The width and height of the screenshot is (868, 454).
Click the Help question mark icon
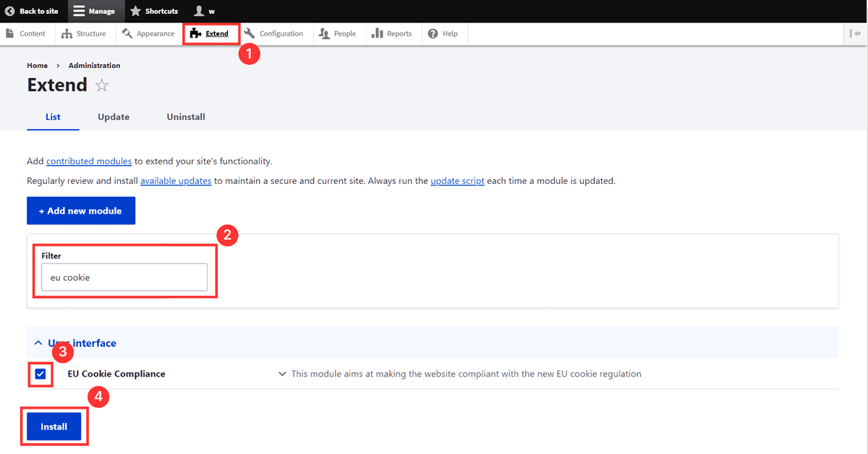(433, 33)
